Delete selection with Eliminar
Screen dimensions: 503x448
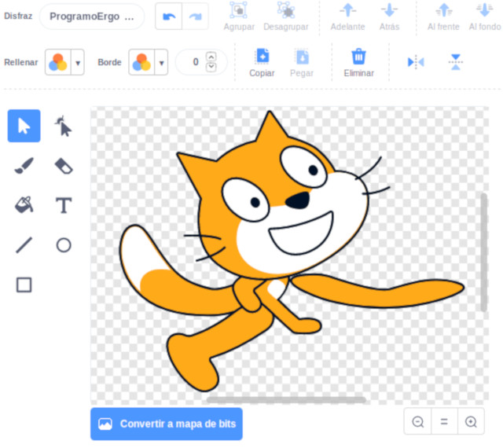[x=358, y=63]
